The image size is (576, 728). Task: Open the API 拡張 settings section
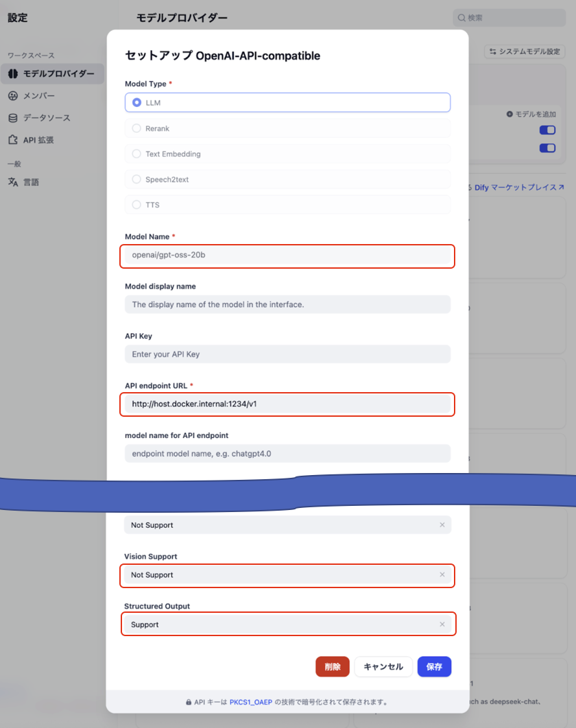38,140
